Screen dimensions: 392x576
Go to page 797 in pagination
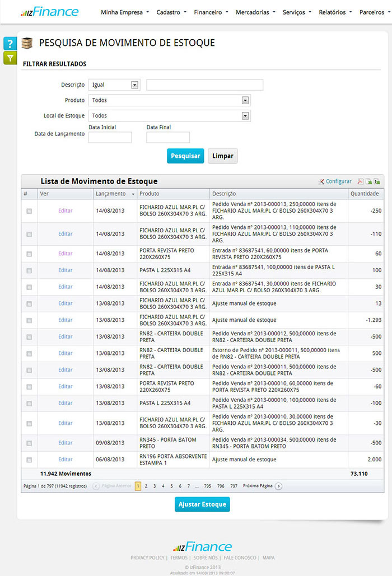[234, 486]
